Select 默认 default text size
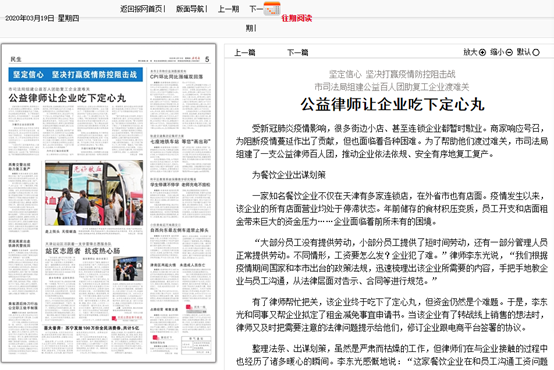The width and height of the screenshot is (554, 370). coord(524,52)
